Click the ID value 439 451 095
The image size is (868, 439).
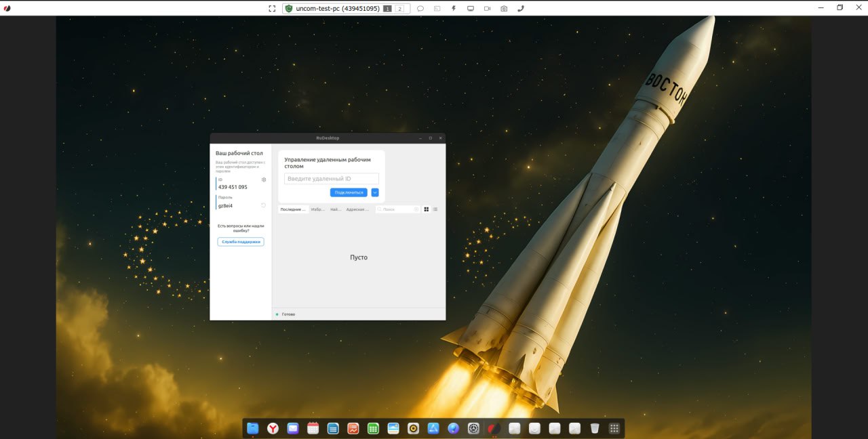pyautogui.click(x=233, y=187)
